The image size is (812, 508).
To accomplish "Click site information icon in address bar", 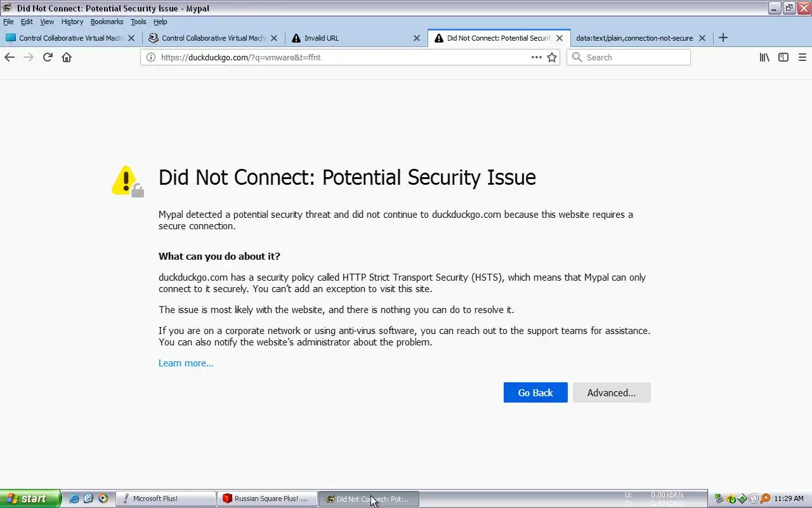I will click(150, 57).
